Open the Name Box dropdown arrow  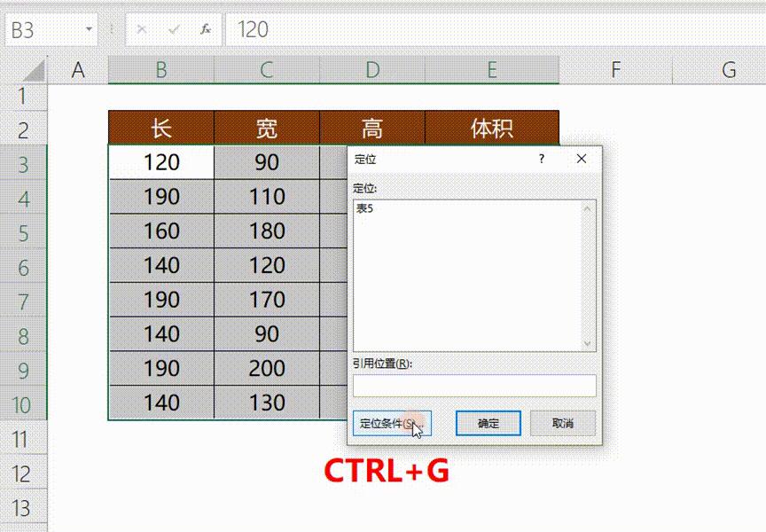88,29
